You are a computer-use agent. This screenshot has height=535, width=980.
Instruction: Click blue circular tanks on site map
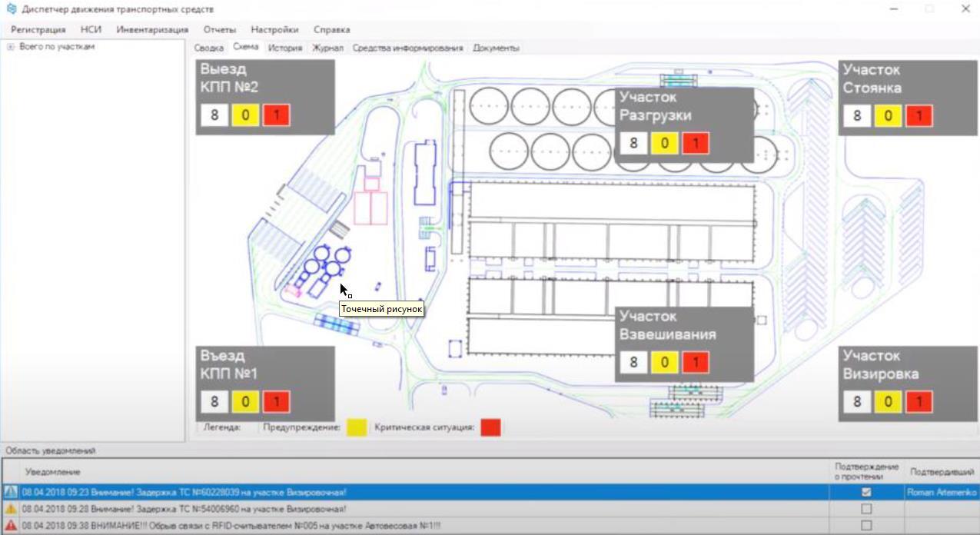(x=327, y=263)
